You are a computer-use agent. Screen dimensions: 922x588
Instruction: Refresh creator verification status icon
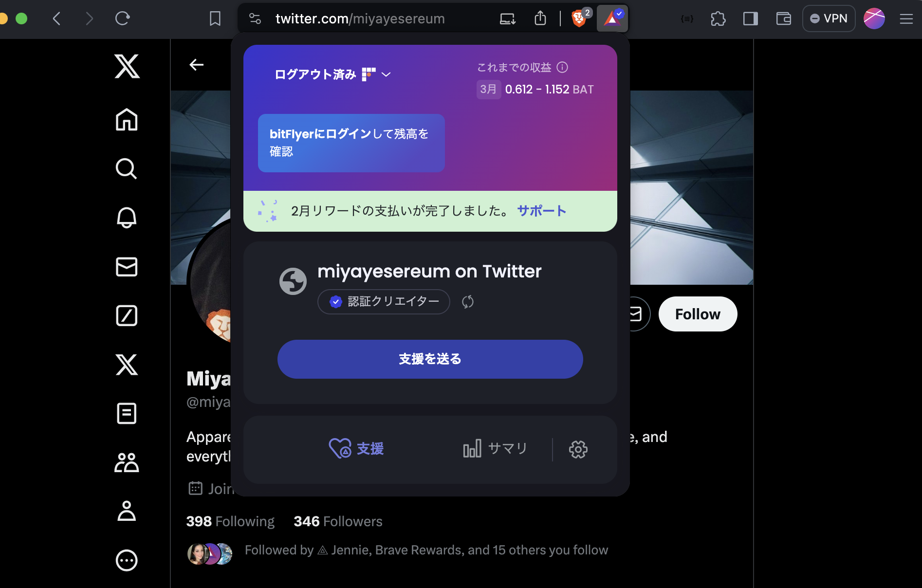click(468, 302)
